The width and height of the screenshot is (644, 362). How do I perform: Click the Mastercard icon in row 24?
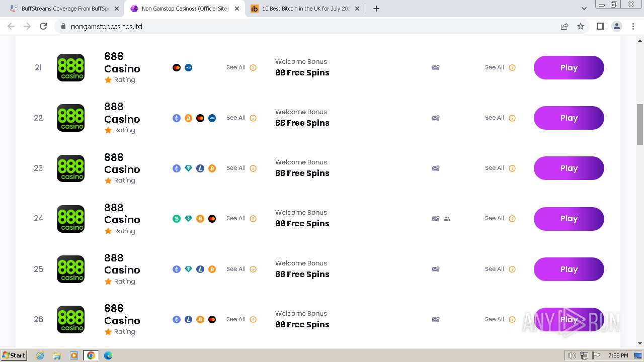(212, 219)
